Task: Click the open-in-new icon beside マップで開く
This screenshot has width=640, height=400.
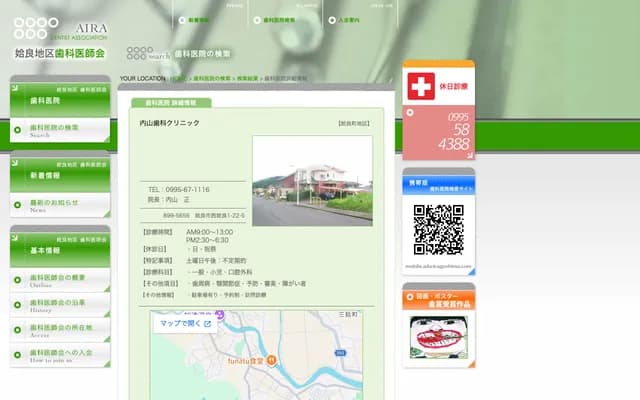Action: point(207,324)
